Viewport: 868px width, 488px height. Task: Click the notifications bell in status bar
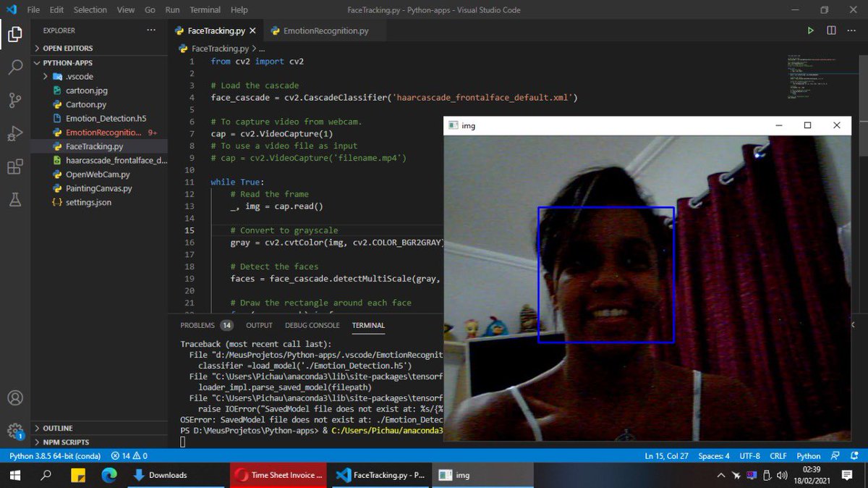(x=855, y=456)
